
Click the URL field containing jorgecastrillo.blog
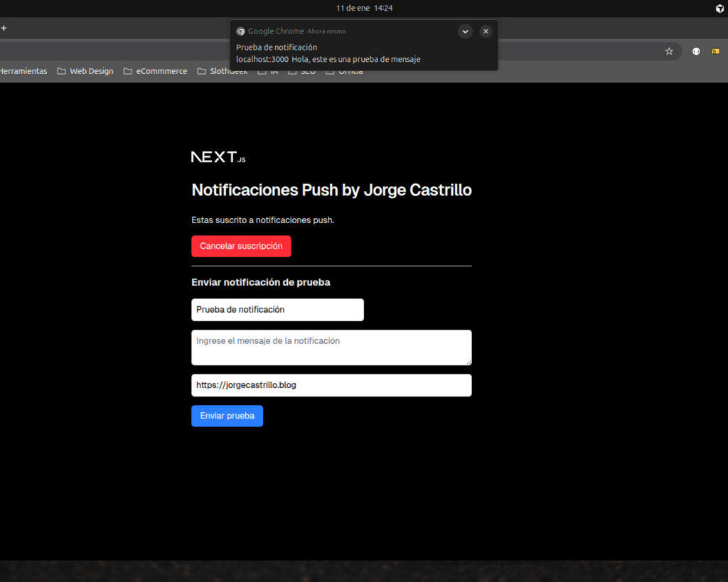tap(331, 385)
